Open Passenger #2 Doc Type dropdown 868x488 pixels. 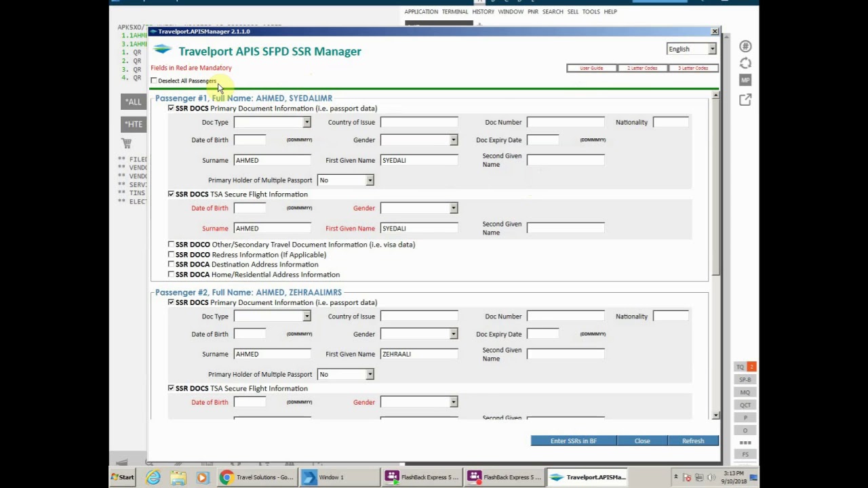pyautogui.click(x=273, y=317)
